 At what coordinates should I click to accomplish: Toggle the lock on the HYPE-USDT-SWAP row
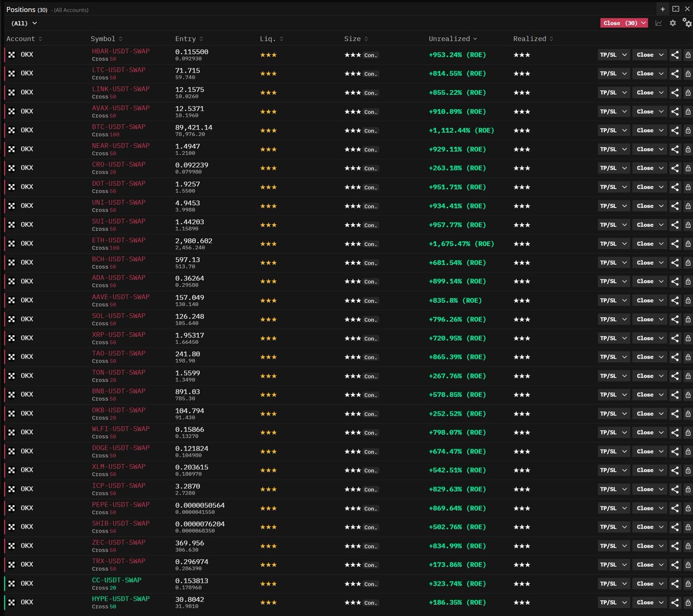coord(688,603)
